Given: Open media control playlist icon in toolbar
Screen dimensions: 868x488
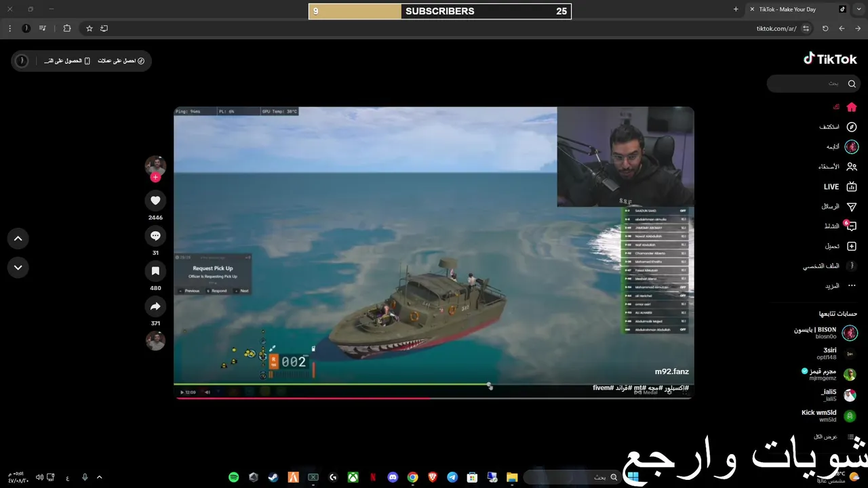Looking at the screenshot, I should pos(43,28).
